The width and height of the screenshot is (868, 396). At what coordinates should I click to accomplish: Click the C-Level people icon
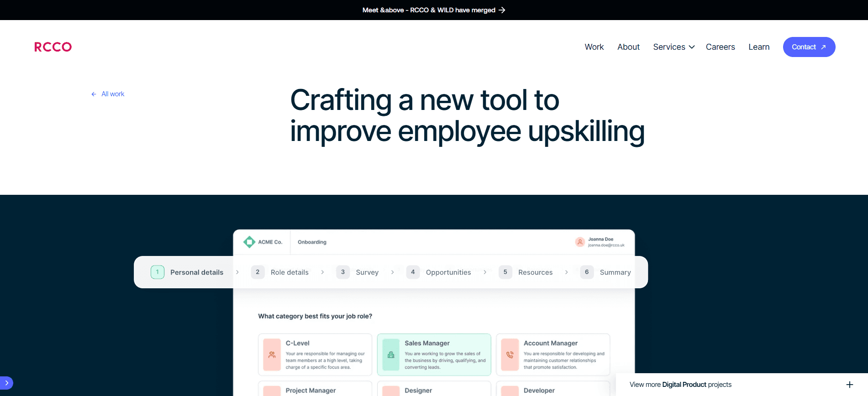point(272,355)
